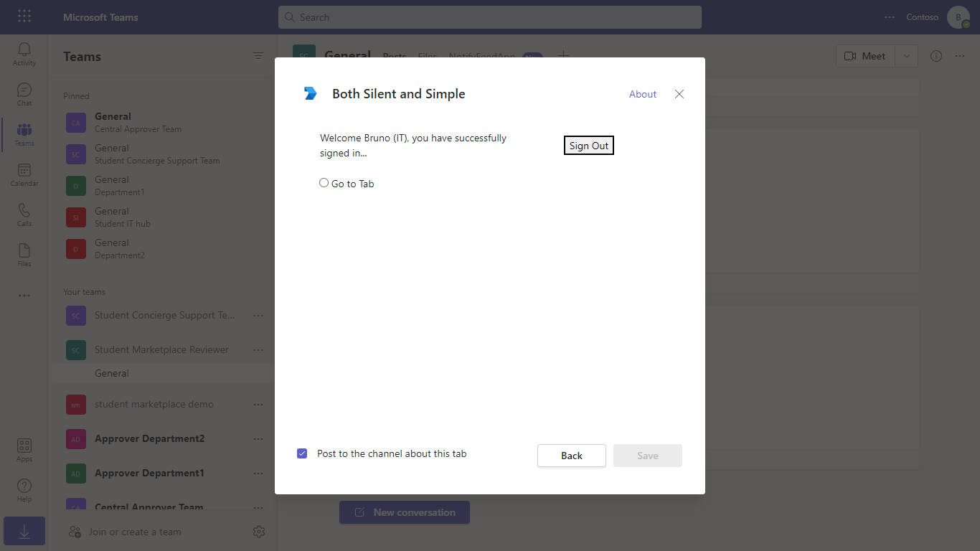Click the download desktop app icon
This screenshot has height=551, width=980.
click(24, 531)
